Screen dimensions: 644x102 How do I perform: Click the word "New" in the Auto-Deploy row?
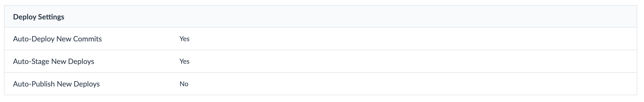pos(64,39)
